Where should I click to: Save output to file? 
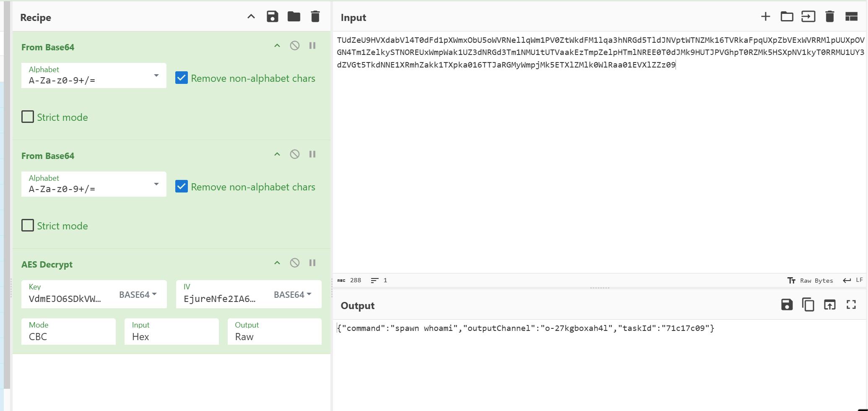[x=787, y=305]
